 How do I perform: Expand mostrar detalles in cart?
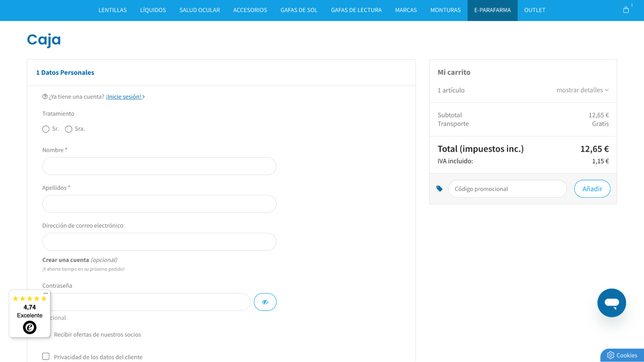click(x=582, y=90)
